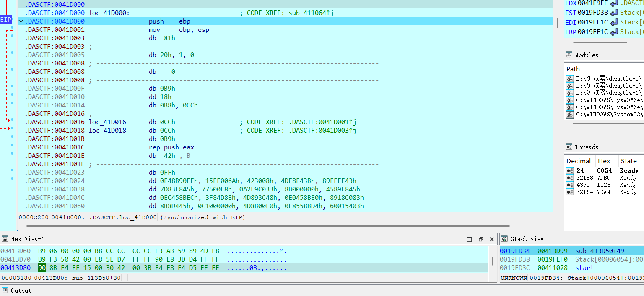This screenshot has width=644, height=296.
Task: Click hex row address 00413D60
Action: 16,251
